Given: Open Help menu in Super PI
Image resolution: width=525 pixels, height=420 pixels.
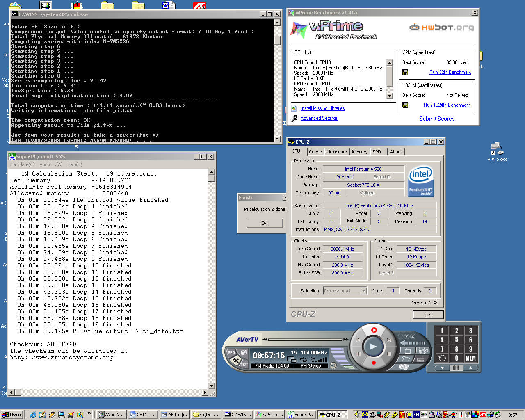Looking at the screenshot, I should (75, 164).
